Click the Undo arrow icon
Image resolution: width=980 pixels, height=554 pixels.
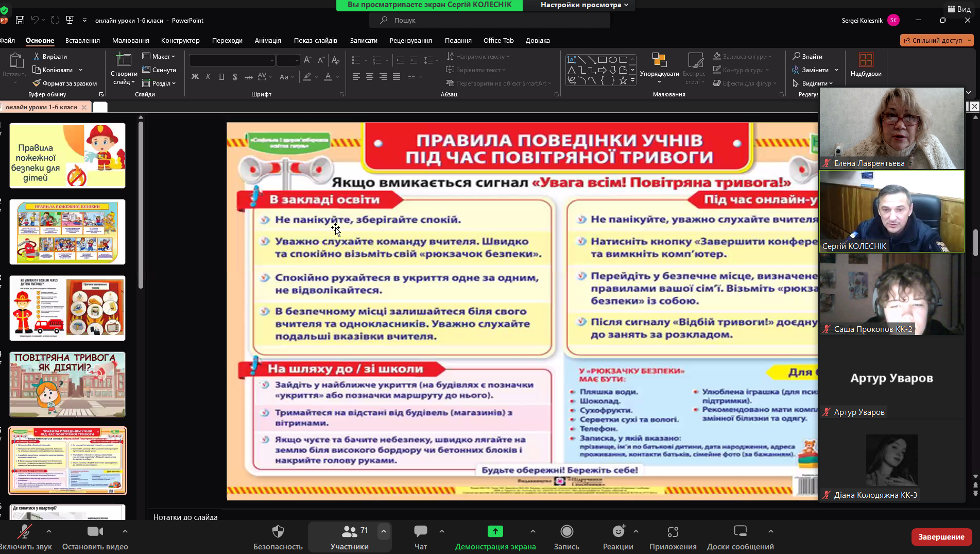pyautogui.click(x=35, y=20)
